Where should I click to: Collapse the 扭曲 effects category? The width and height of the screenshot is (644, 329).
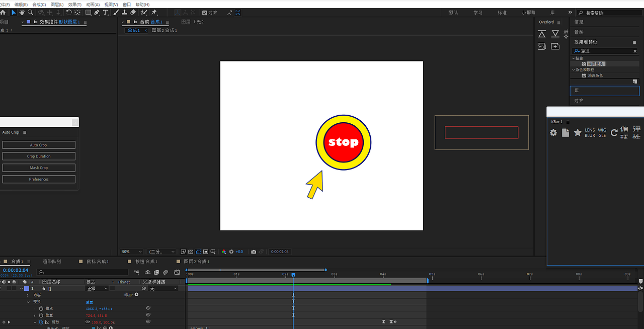(x=573, y=58)
